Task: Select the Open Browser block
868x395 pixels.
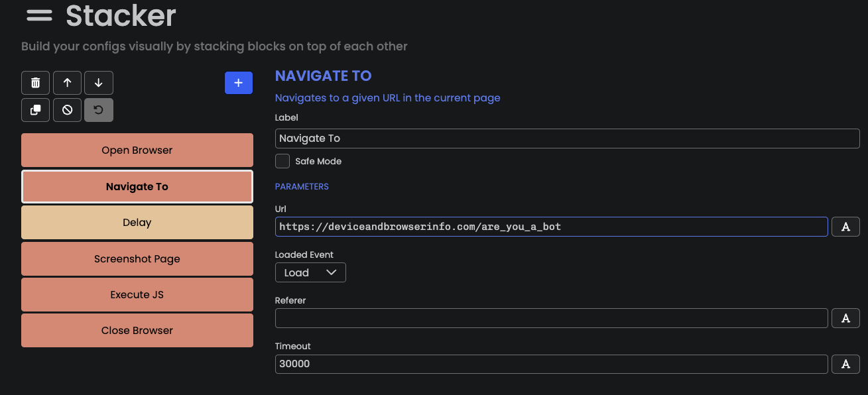Action: (137, 150)
